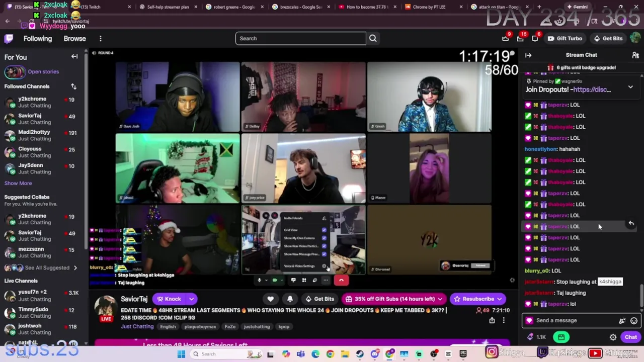Expand the 35% off Gift Subs dropdown

click(440, 299)
